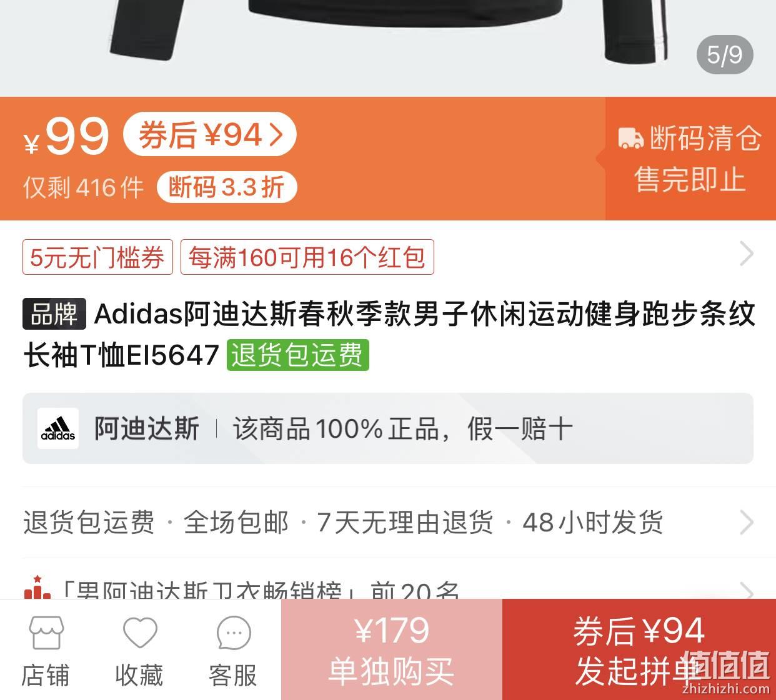Open the 阿迪达斯 brand authenticity banner
776x700 pixels.
tap(388, 428)
